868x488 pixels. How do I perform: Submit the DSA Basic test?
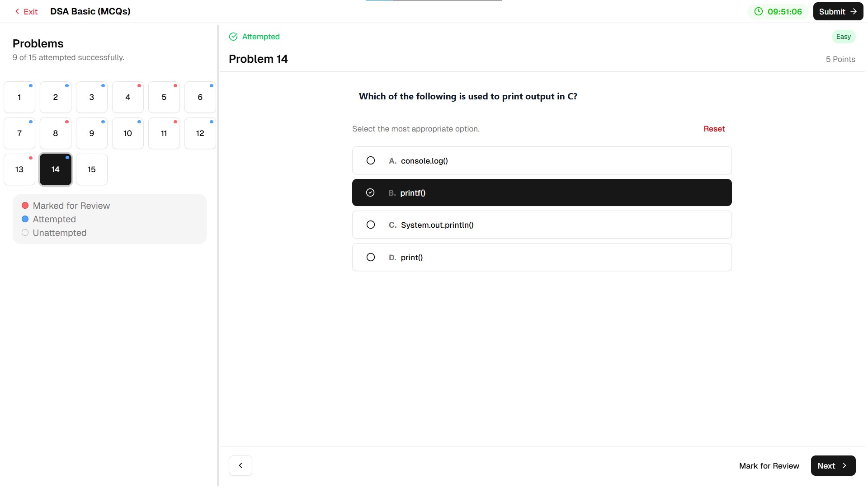coord(838,11)
